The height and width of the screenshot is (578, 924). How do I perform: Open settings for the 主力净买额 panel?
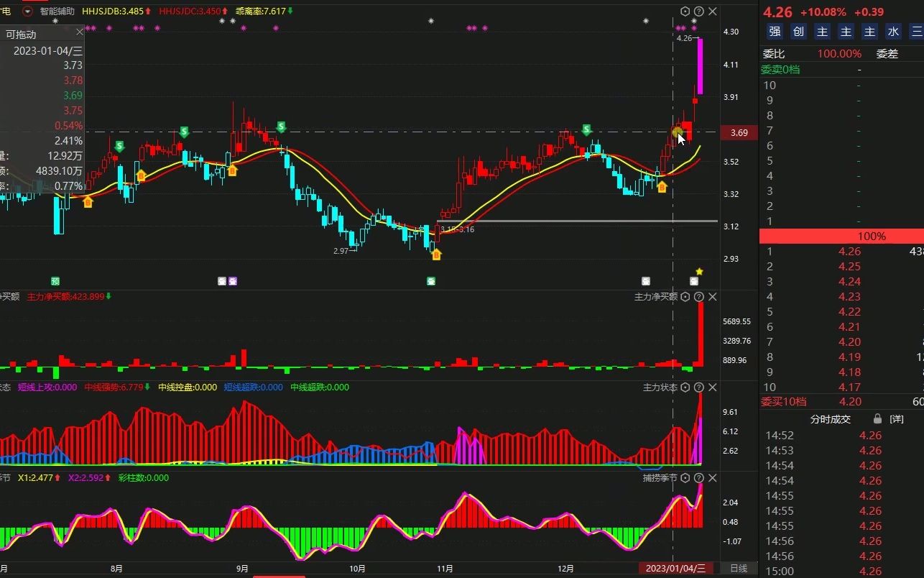(685, 297)
